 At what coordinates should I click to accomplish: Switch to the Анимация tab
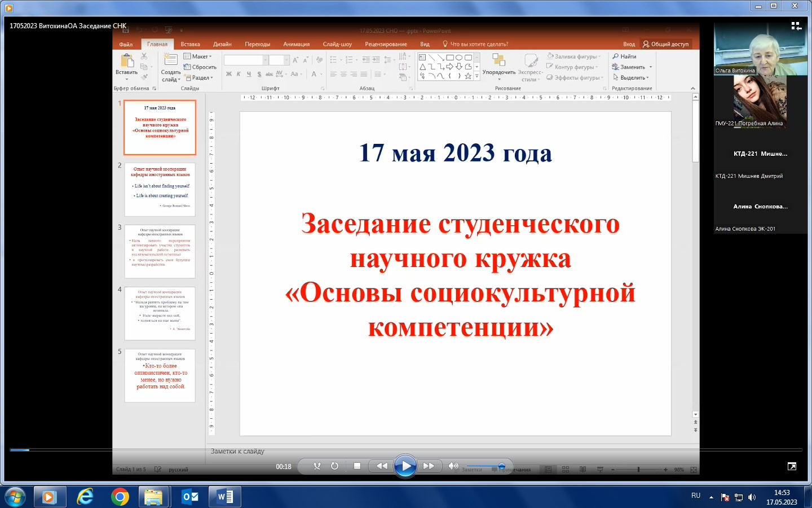tap(297, 44)
